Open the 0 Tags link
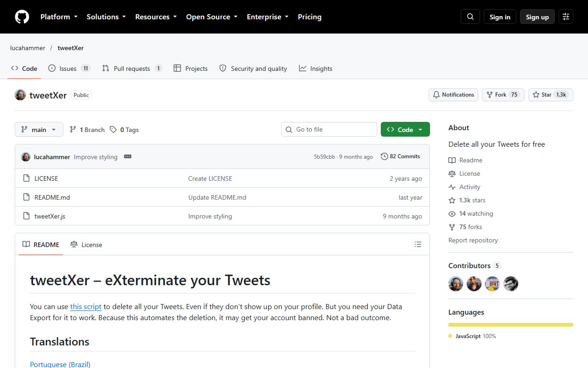The height and width of the screenshot is (368, 588). click(124, 130)
